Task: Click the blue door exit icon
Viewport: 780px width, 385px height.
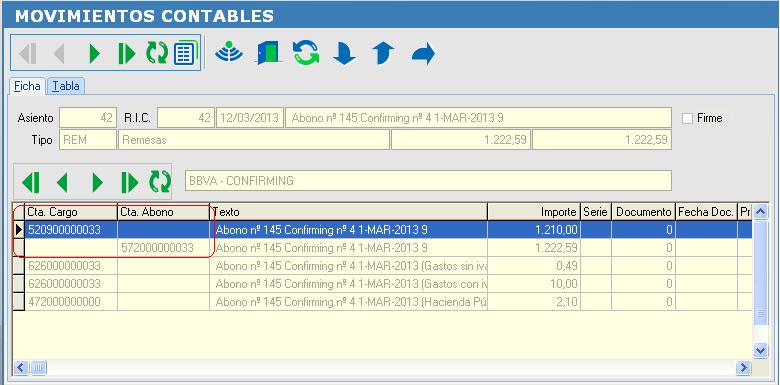Action: tap(269, 53)
